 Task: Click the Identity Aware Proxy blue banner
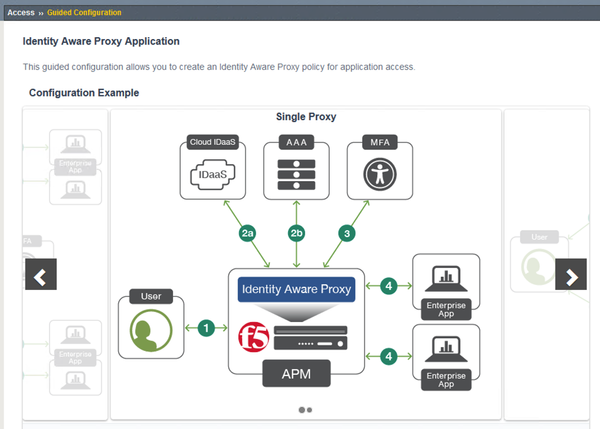coord(297,289)
